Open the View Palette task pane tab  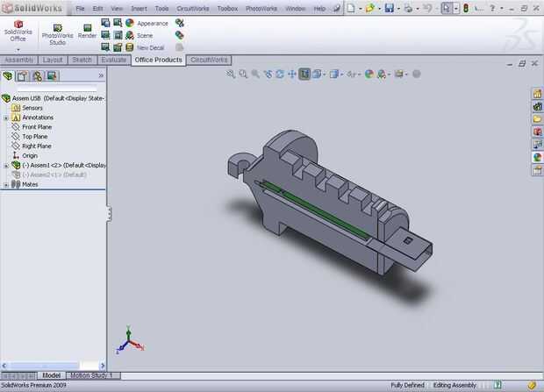[537, 145]
